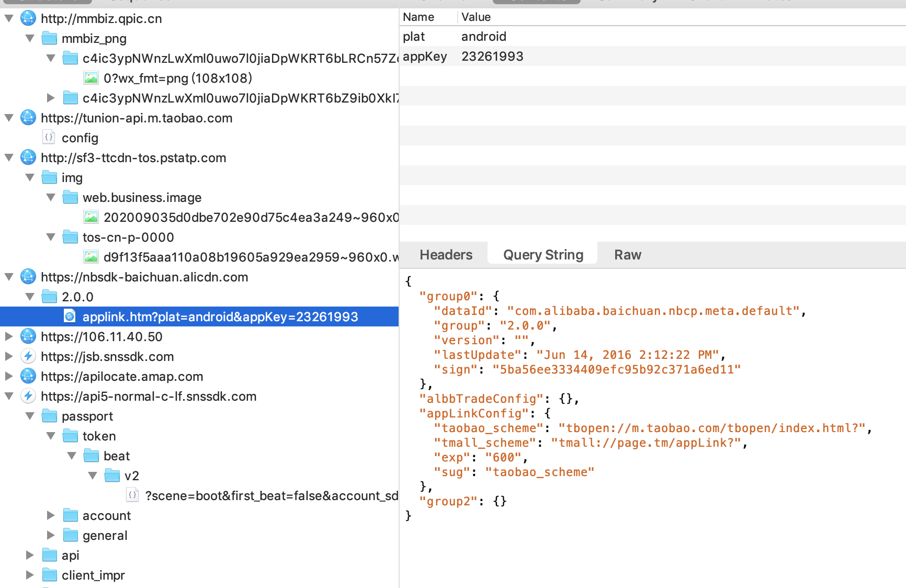Click image icon of d9f13f5aaa110a08 file

coord(91,257)
